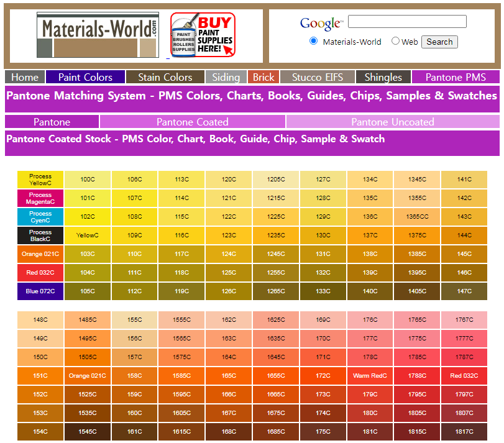Viewport: 504px width, 443px height.
Task: Pick the 137C color swatch
Action: [x=370, y=235]
